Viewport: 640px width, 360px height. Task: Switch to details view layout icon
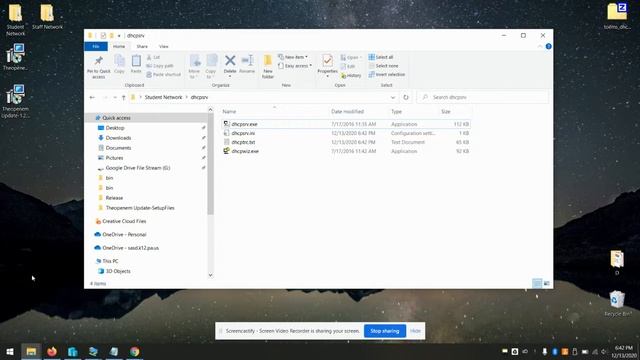tap(537, 283)
